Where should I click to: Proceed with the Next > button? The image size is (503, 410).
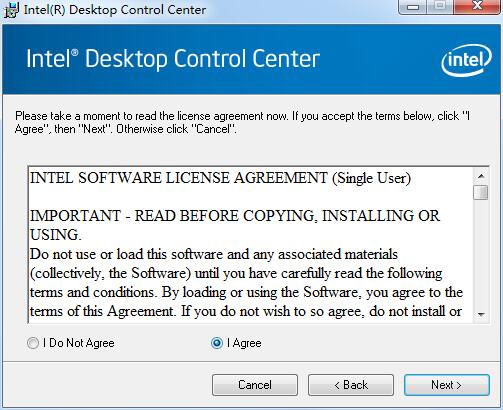(x=447, y=385)
